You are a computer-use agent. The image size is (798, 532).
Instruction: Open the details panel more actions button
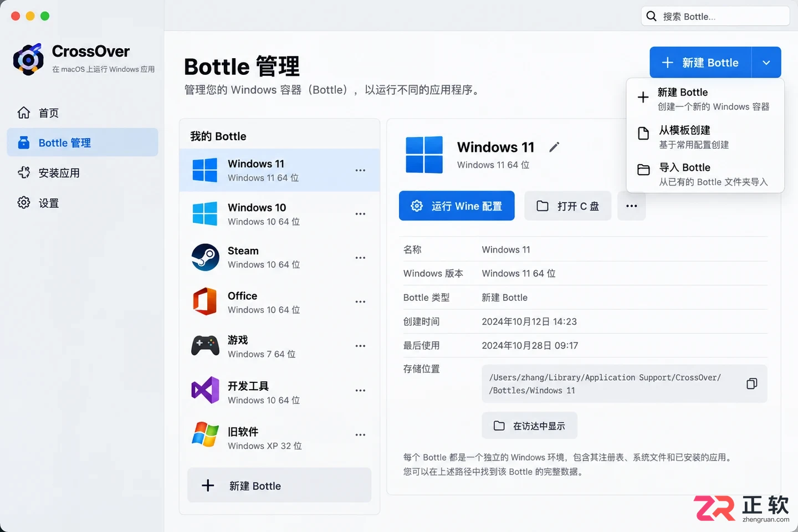pyautogui.click(x=632, y=206)
